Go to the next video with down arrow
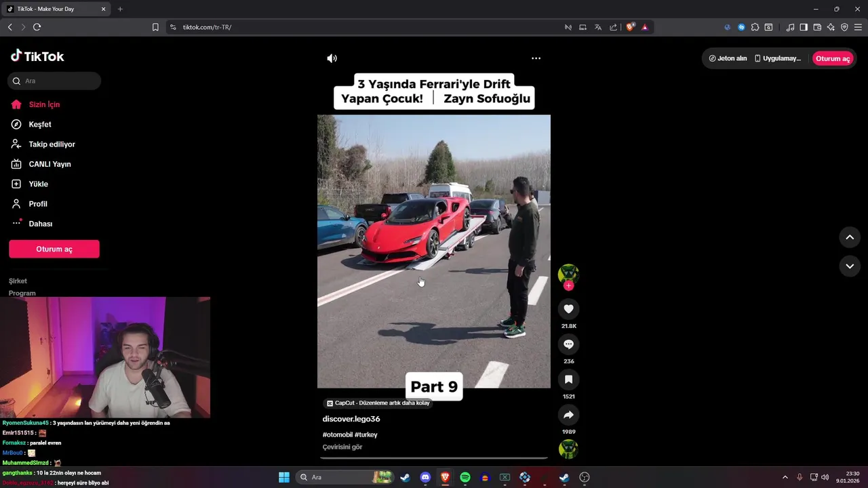Viewport: 868px width, 488px height. (x=850, y=266)
